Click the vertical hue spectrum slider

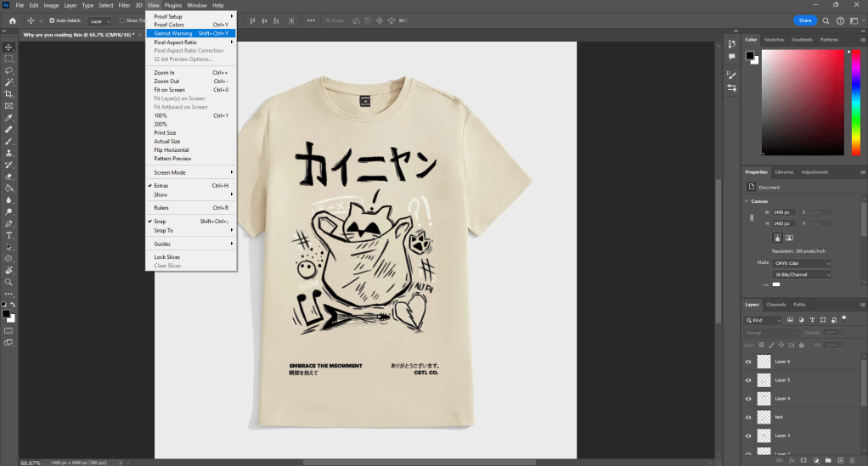[856, 102]
